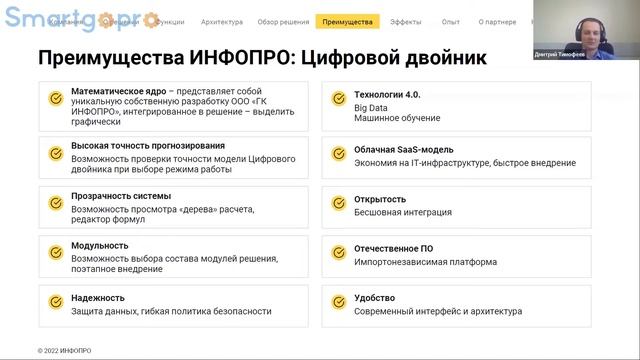The width and height of the screenshot is (640, 360).
Task: Click the Отечественное ПО heading
Action: [x=393, y=249]
